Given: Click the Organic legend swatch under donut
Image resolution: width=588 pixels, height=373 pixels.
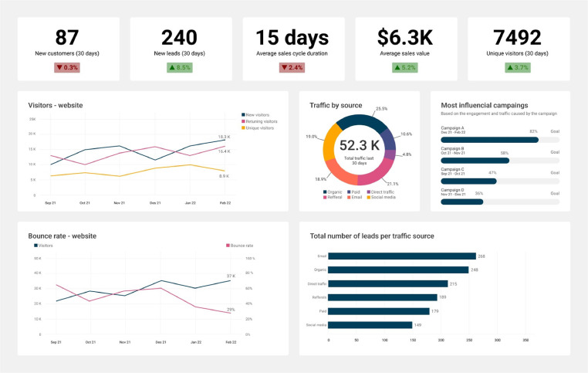Looking at the screenshot, I should [x=325, y=192].
